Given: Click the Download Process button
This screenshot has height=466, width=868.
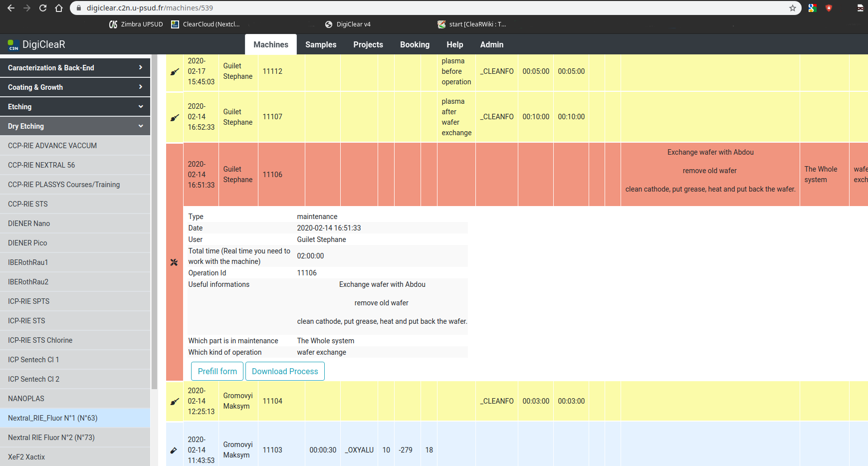Looking at the screenshot, I should point(285,371).
